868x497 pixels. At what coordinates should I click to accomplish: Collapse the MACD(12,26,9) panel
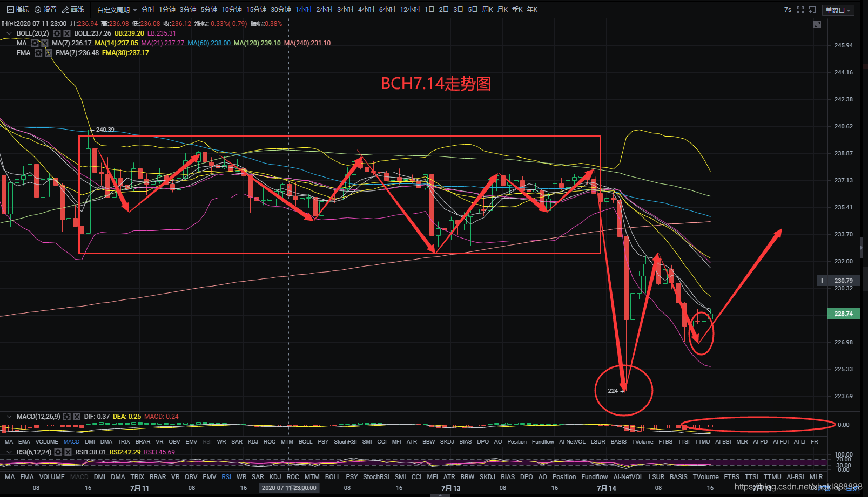point(9,417)
